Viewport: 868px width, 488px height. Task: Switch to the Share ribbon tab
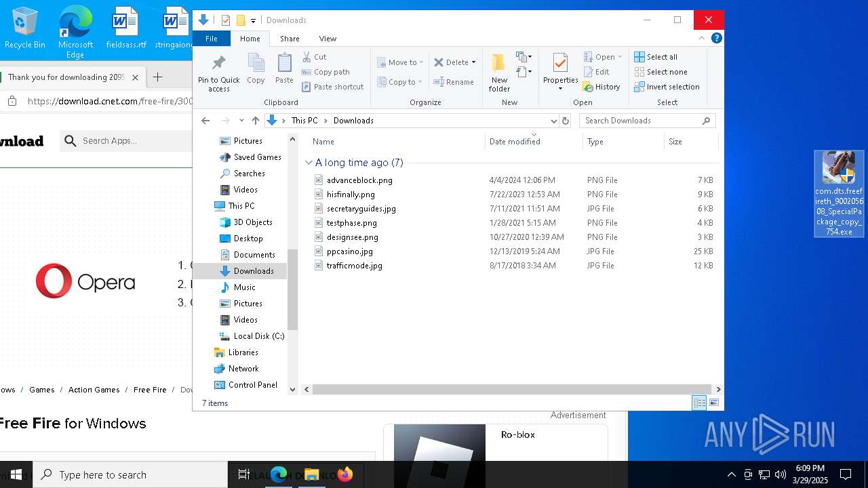point(290,39)
